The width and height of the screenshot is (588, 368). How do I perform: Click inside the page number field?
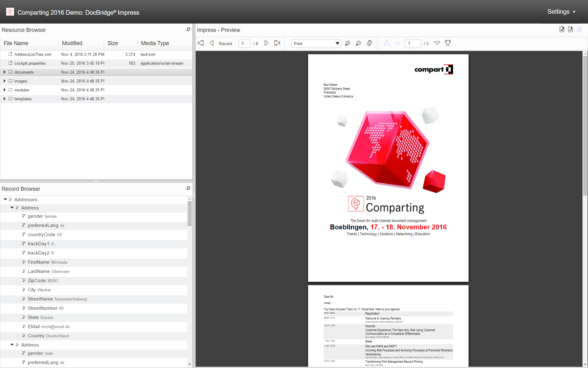click(413, 43)
